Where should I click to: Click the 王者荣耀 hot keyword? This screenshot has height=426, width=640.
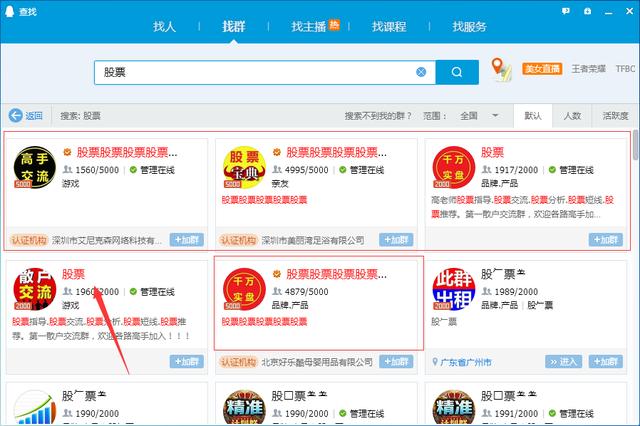pyautogui.click(x=588, y=69)
